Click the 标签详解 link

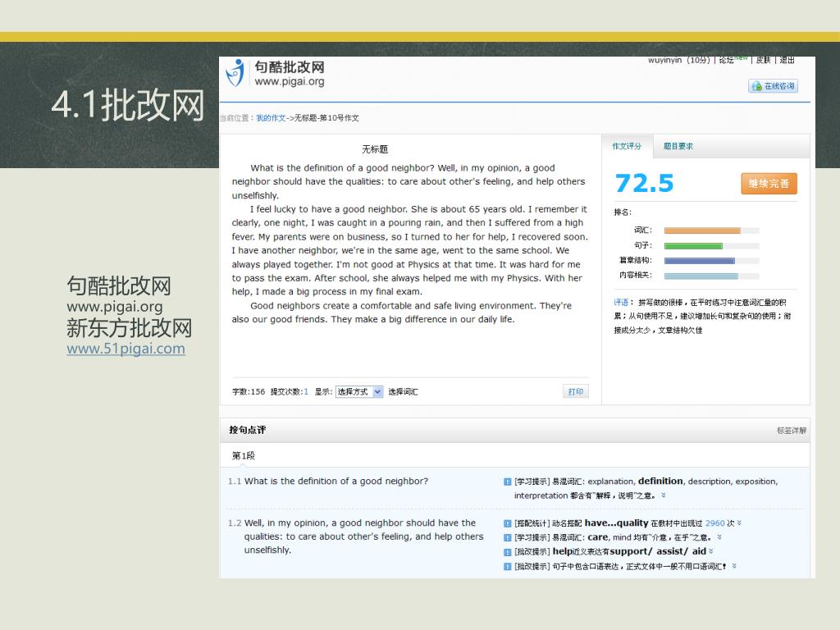click(x=792, y=430)
